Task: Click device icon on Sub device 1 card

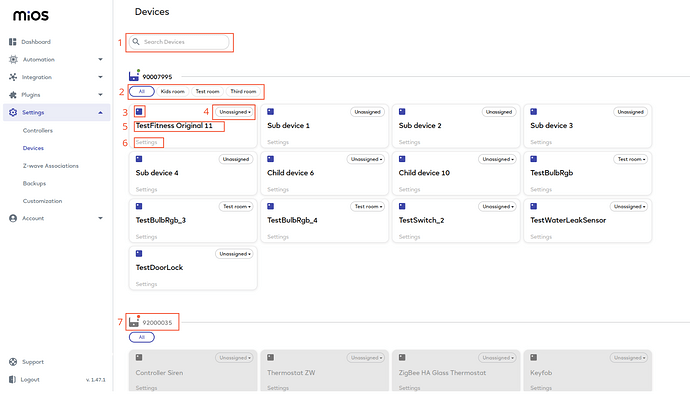Action: pyautogui.click(x=271, y=112)
